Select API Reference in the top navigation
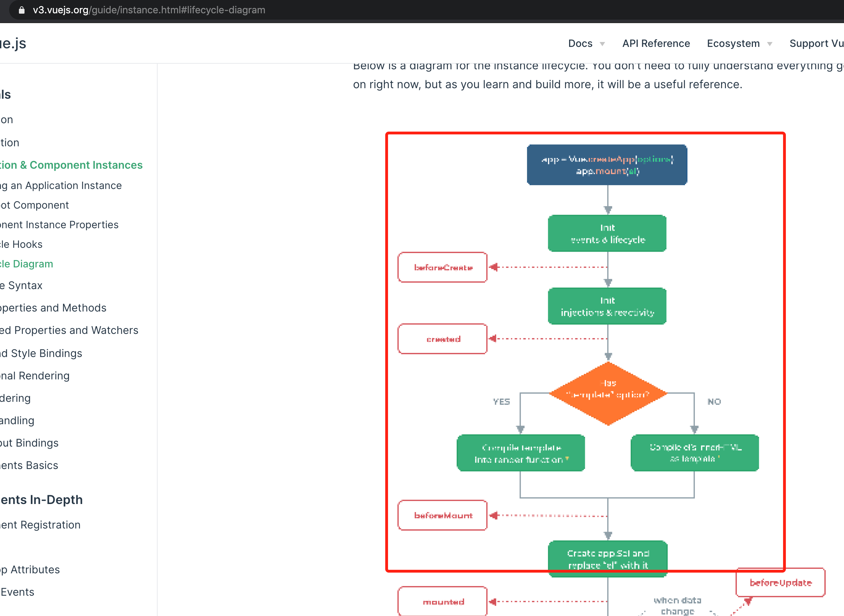844x616 pixels. [656, 43]
